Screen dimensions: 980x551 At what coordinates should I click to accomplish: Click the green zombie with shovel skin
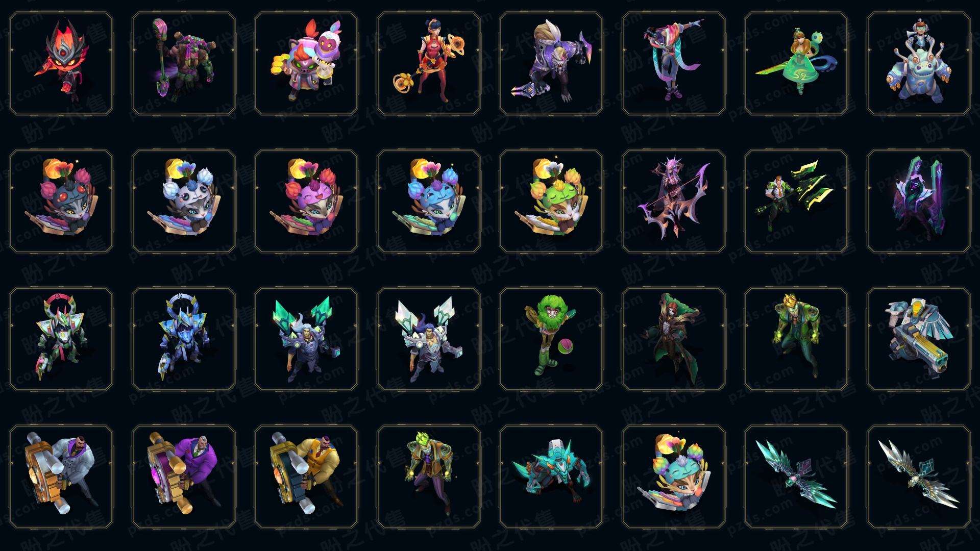(184, 64)
